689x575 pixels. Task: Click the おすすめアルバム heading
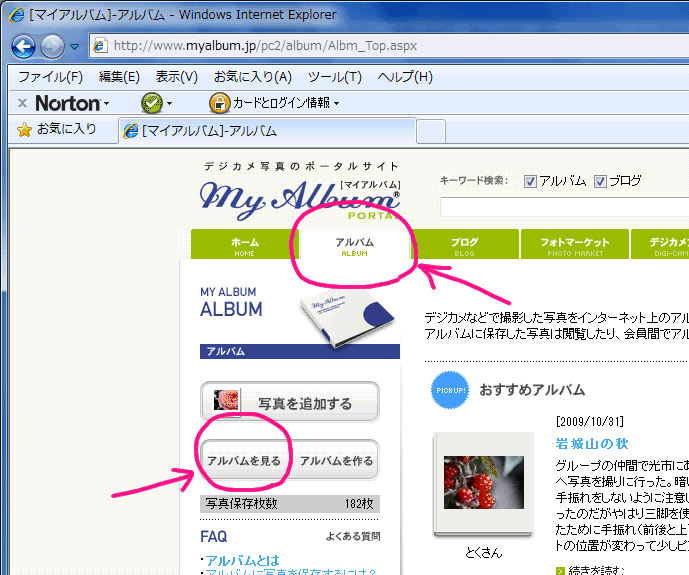532,390
